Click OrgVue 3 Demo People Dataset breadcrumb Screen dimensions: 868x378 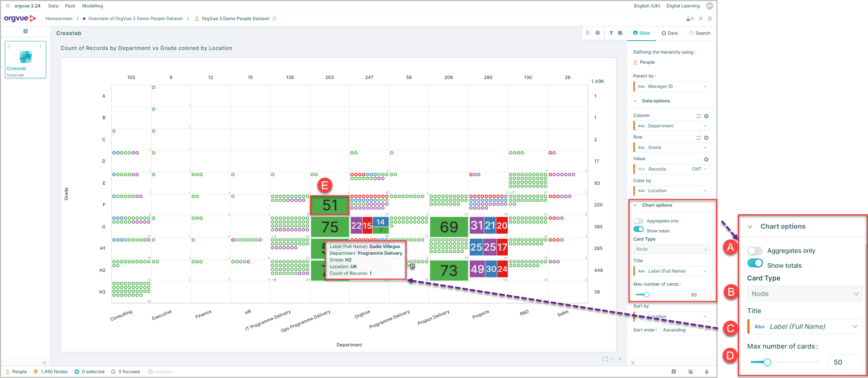click(235, 19)
